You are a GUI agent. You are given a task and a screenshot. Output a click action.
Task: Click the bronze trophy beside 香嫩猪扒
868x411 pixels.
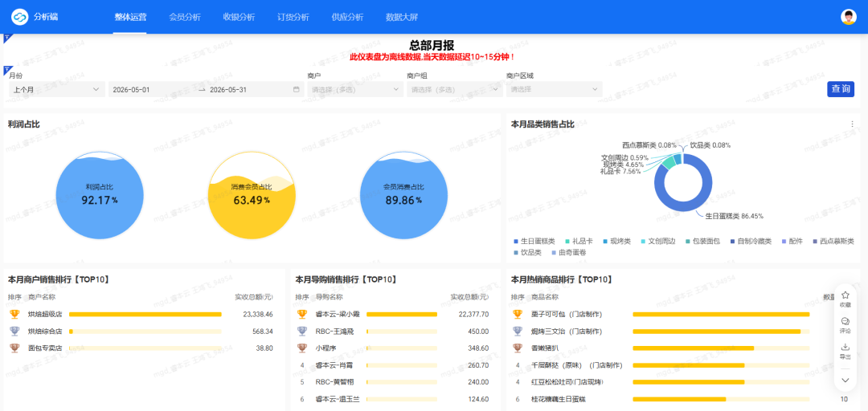[518, 348]
